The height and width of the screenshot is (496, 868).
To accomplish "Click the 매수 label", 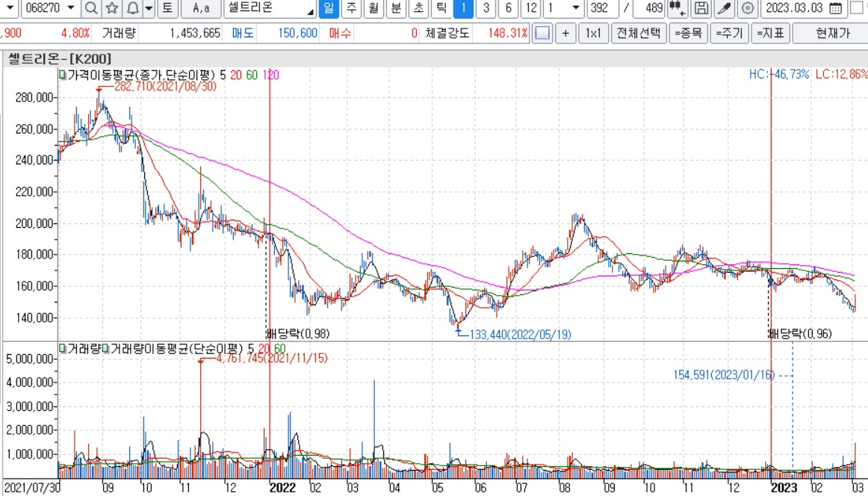I will [x=340, y=34].
